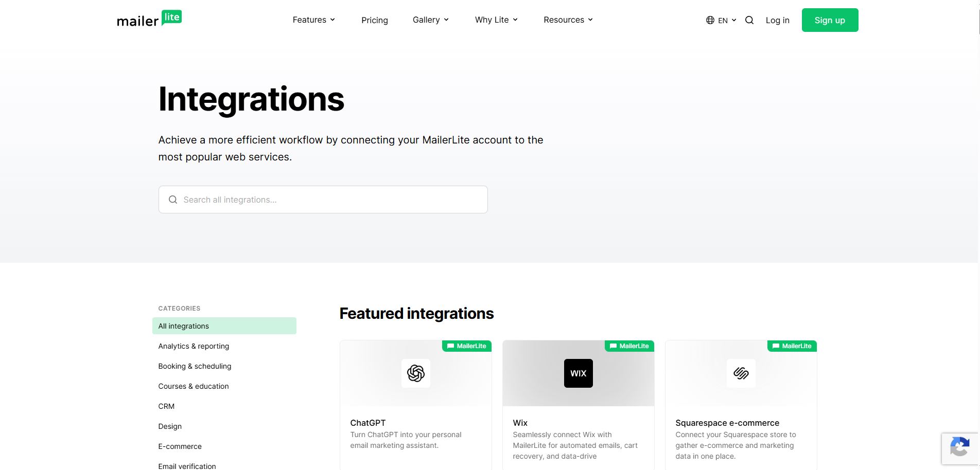Click the reCAPTCHA badge icon

coord(960,448)
